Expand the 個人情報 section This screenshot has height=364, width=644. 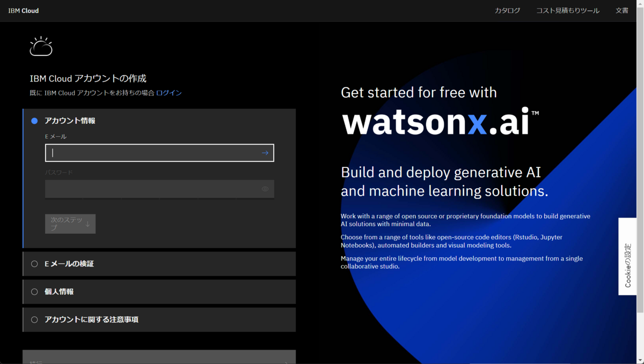point(159,292)
